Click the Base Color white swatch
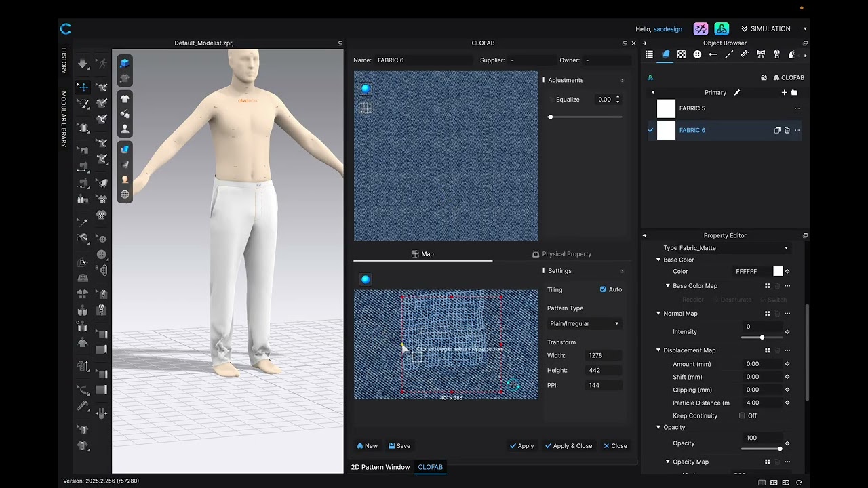This screenshot has width=868, height=488. 778,271
